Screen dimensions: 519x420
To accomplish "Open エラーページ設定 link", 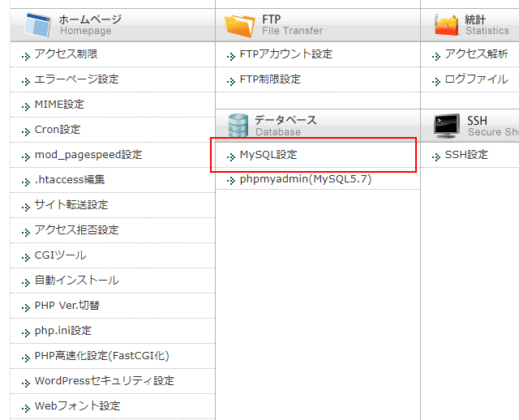I will click(76, 79).
